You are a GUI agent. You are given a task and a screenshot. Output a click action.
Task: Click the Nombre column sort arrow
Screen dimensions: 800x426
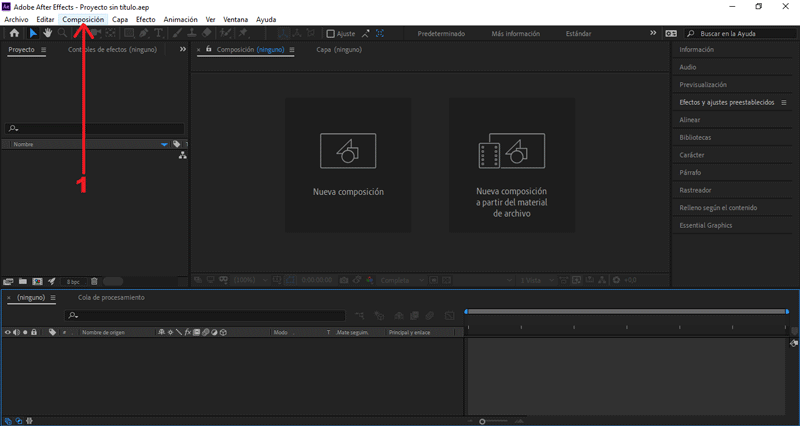point(164,144)
